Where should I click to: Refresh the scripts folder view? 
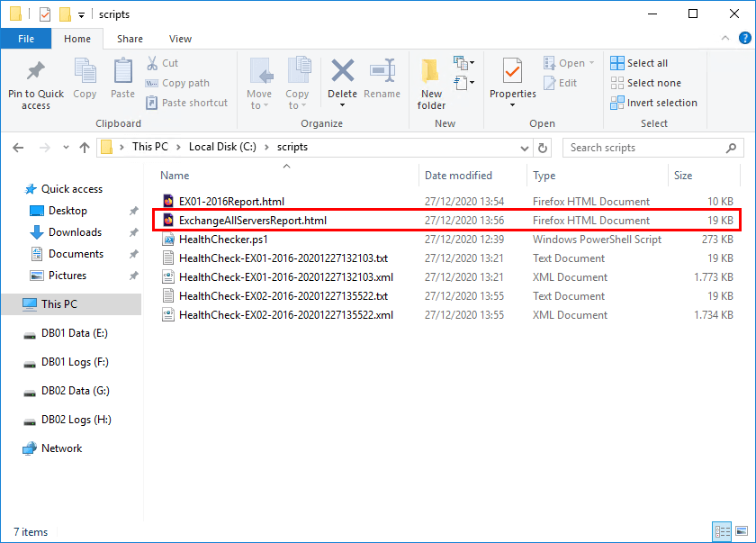coord(543,148)
